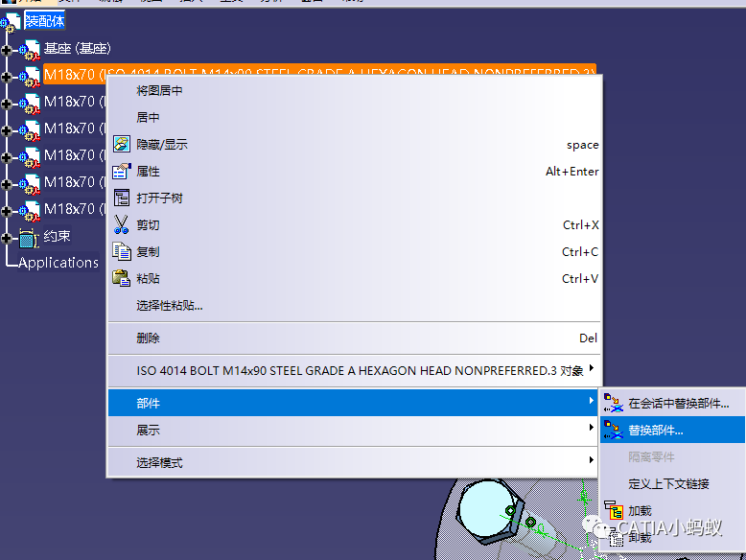Click the 装配体 root product icon
This screenshot has height=560, width=746.
tap(12, 21)
